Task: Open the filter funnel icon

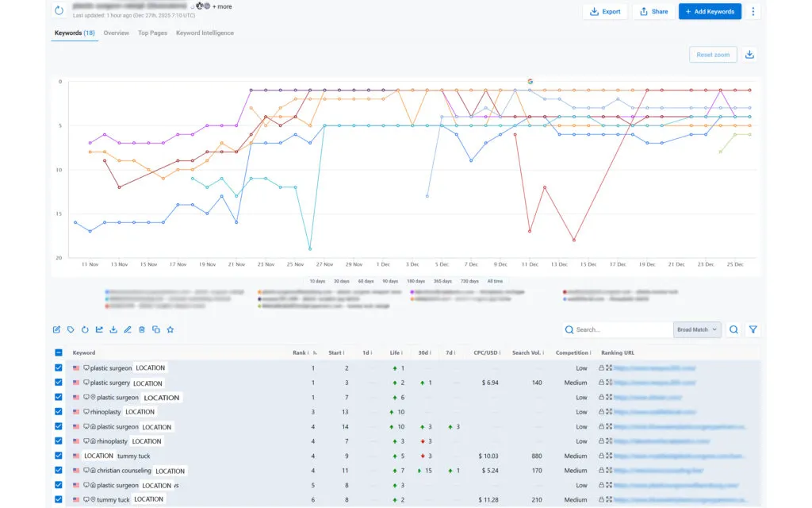Action: 753,329
